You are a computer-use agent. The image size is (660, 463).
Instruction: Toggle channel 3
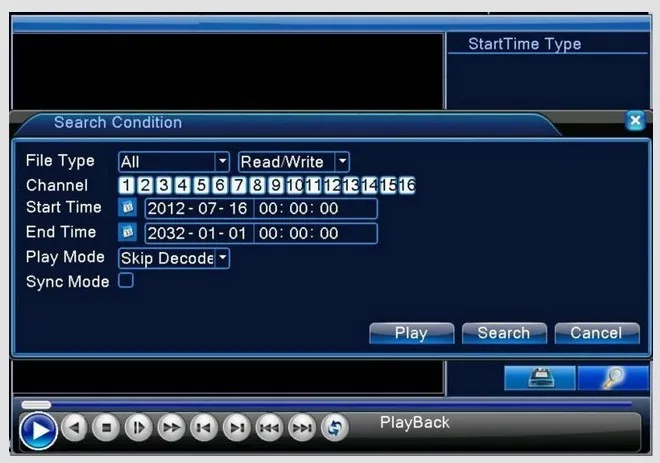tap(164, 185)
